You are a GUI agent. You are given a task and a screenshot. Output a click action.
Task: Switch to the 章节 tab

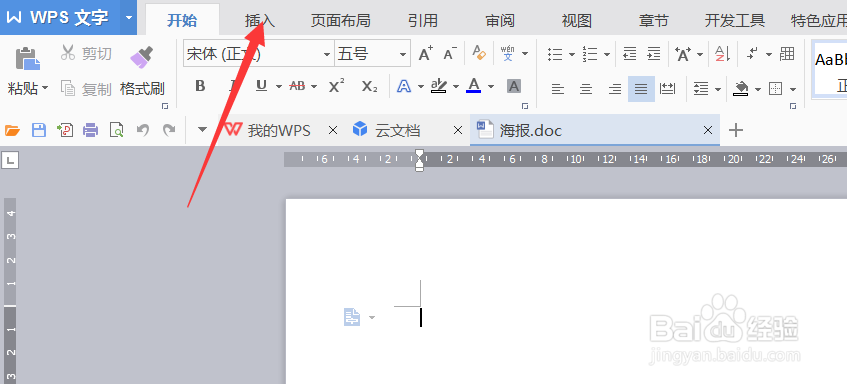(654, 21)
